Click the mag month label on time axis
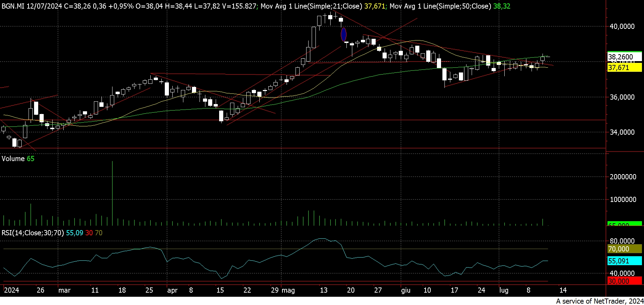The image size is (644, 305). tap(288, 291)
